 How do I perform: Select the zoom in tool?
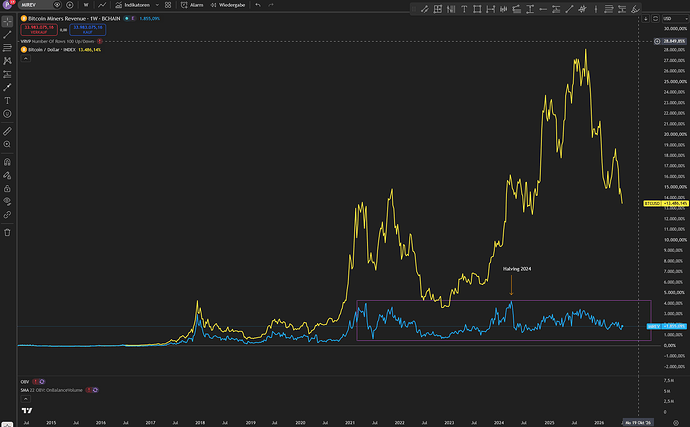(x=7, y=144)
